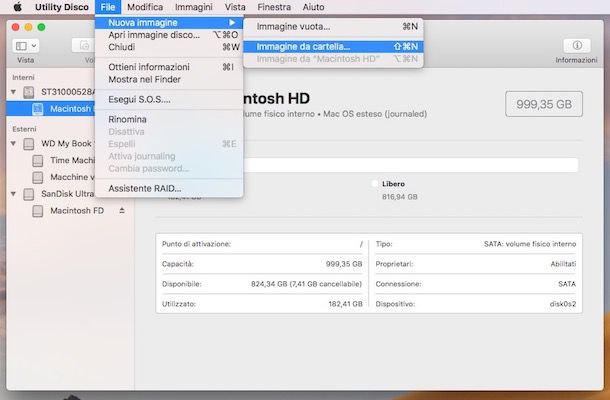
Task: Collapse the ST31000528 internal disk tree
Action: click(13, 92)
